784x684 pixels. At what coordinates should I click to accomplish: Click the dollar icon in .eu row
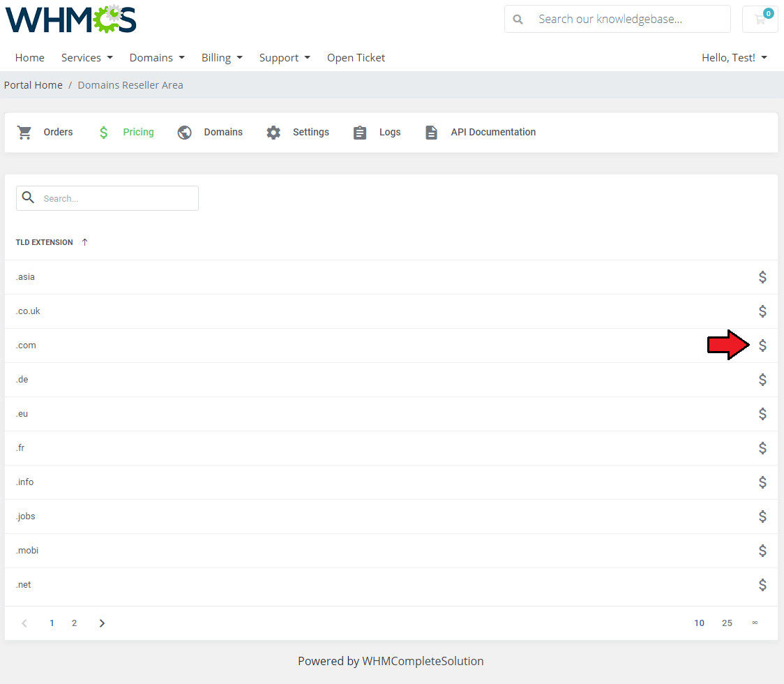(x=762, y=414)
